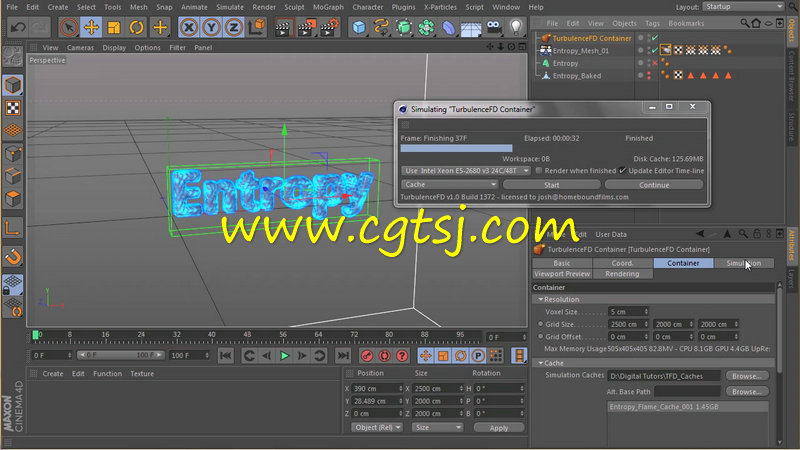Click Browse for Alt. Base Path
Screen dimensions: 800x450
click(x=747, y=392)
